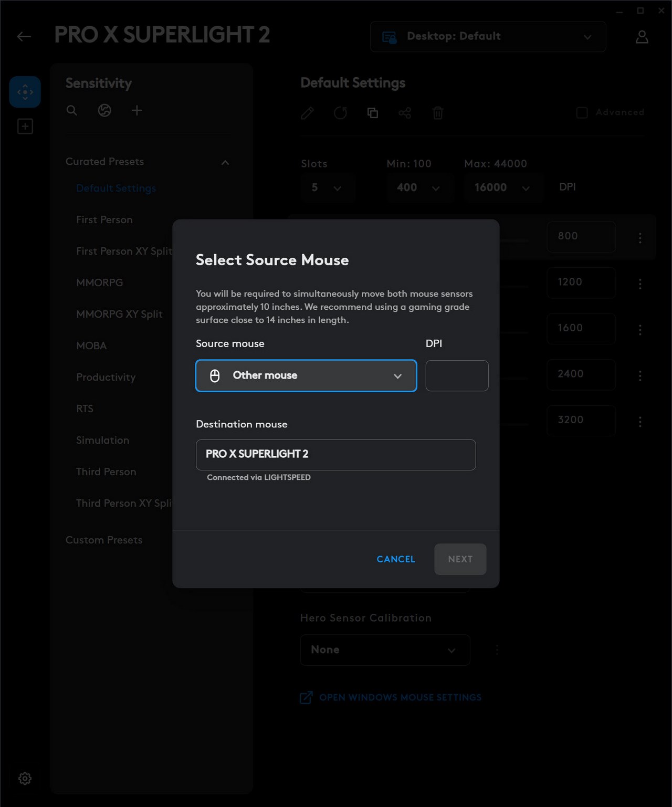This screenshot has height=807, width=672.
Task: Open the Max DPI dropdown showing 16000
Action: point(503,187)
